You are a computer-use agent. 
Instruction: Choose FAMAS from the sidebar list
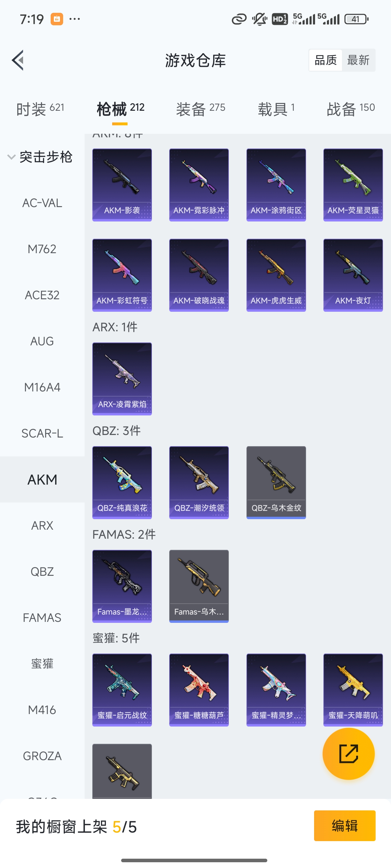pyautogui.click(x=42, y=618)
